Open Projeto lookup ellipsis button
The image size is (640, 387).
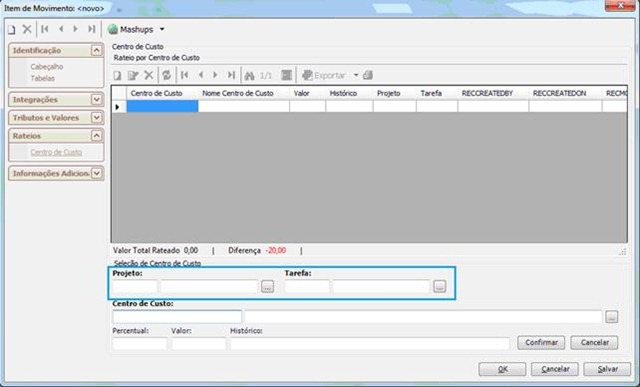click(x=267, y=287)
